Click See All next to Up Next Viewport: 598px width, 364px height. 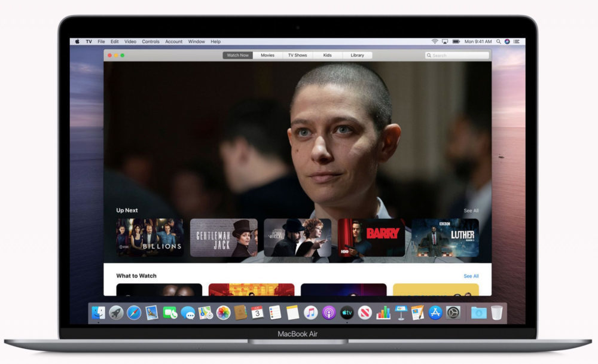471,211
